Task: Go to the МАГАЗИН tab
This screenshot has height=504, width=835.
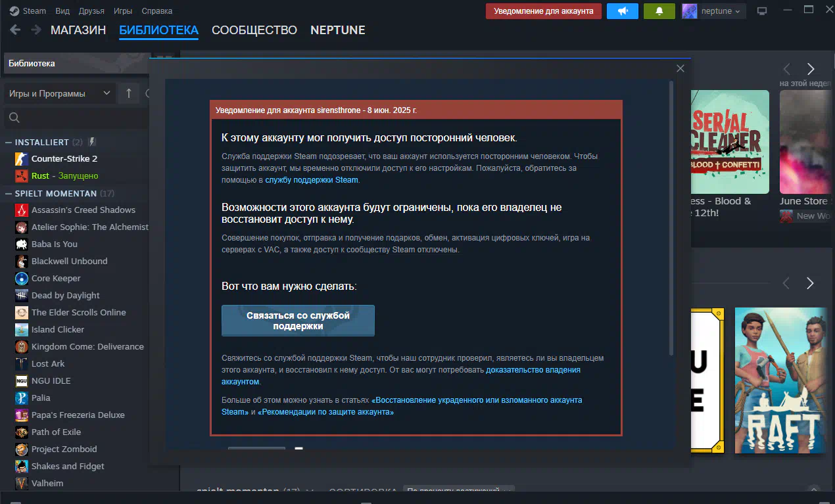Action: [x=78, y=30]
